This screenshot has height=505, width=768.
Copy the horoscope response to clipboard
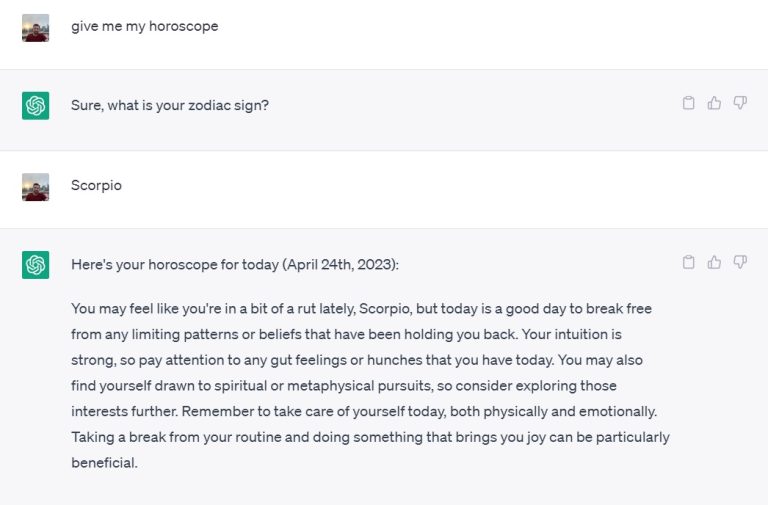(x=688, y=262)
